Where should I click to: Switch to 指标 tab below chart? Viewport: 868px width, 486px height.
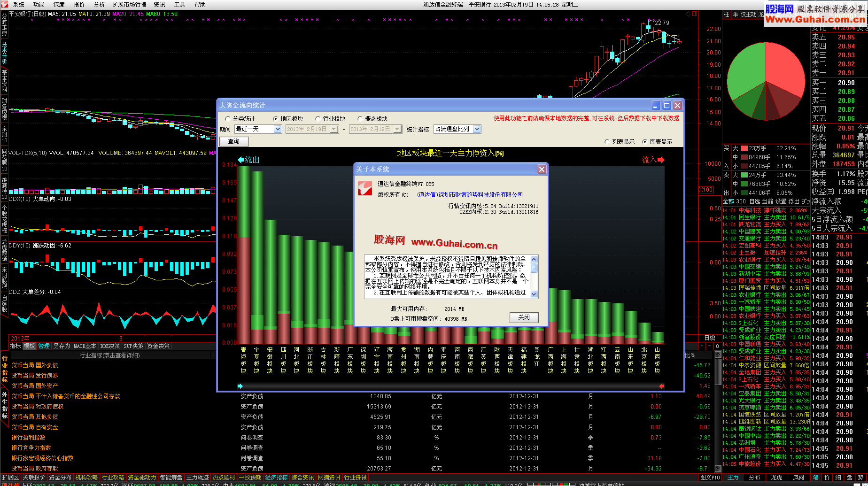pos(15,346)
